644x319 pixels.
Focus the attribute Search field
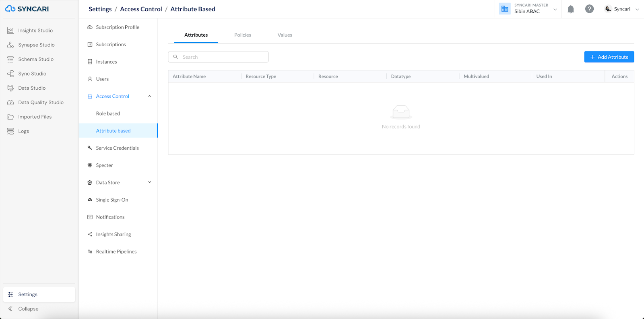click(218, 57)
